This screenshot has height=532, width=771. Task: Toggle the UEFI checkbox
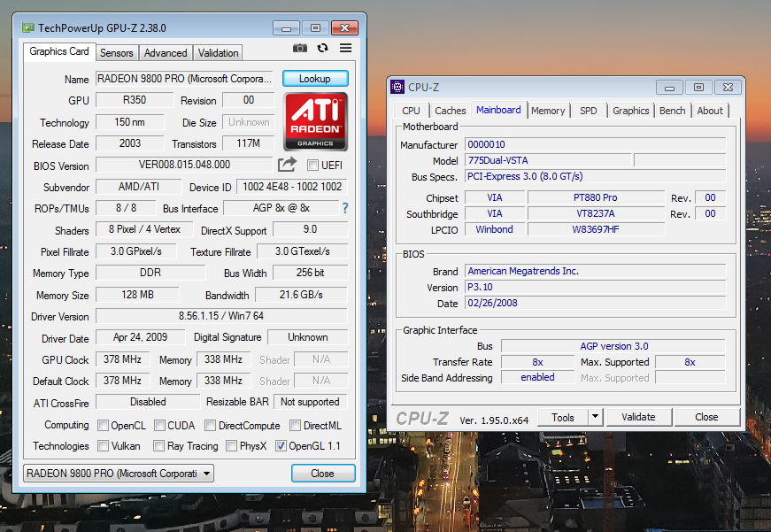tap(312, 166)
